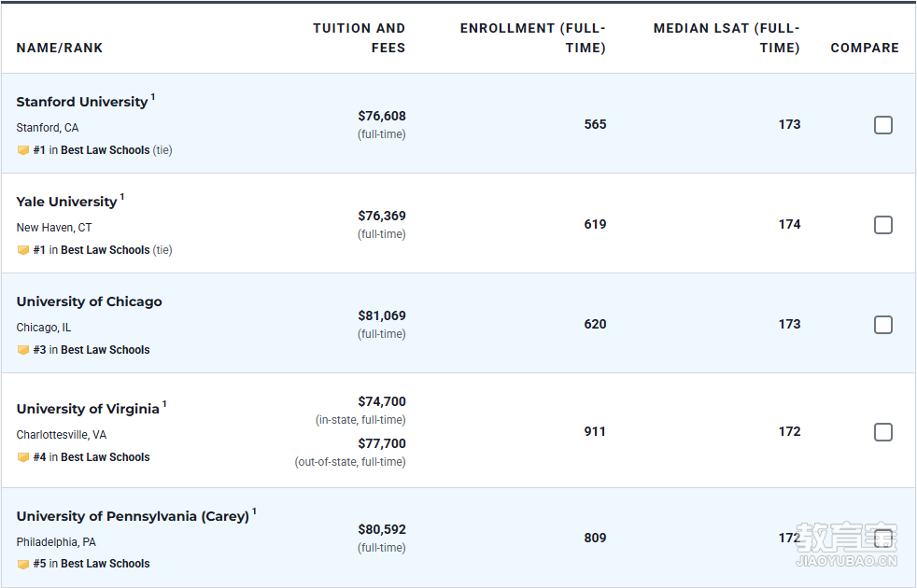
Task: Check the compare box for Stanford University
Action: 883,125
